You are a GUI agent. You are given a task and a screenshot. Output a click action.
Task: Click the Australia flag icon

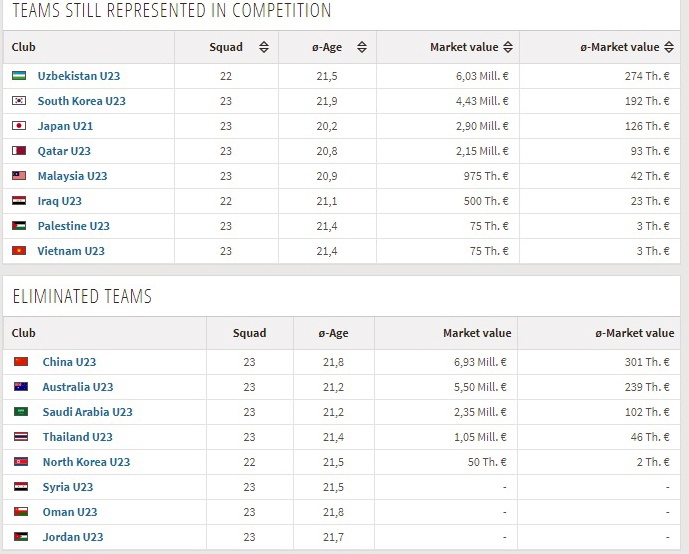coord(21,387)
